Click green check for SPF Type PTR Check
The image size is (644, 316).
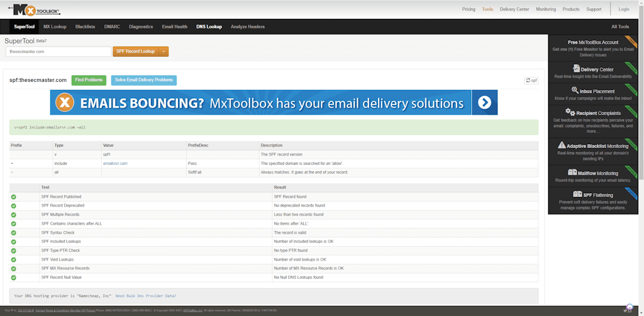tap(14, 251)
